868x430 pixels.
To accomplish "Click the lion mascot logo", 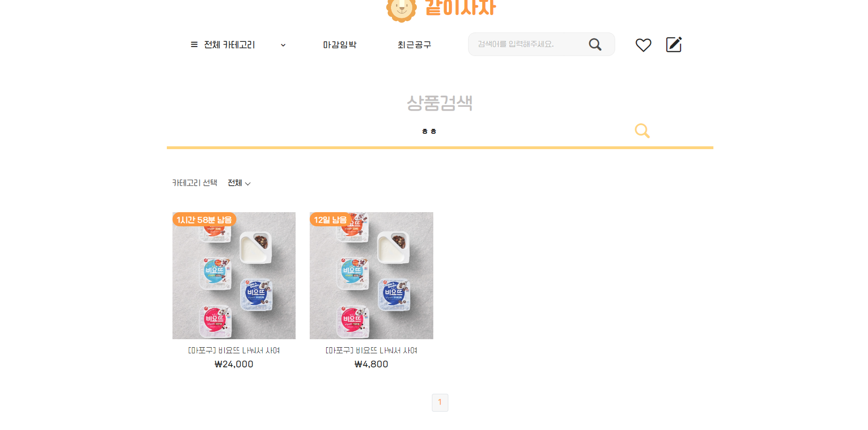I will coord(401,9).
